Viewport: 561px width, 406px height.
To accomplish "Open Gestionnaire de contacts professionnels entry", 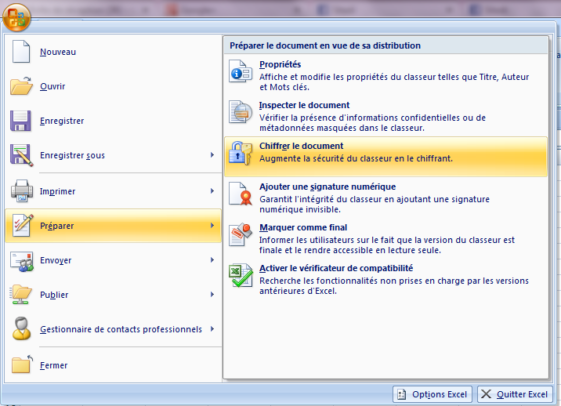I will [113, 329].
